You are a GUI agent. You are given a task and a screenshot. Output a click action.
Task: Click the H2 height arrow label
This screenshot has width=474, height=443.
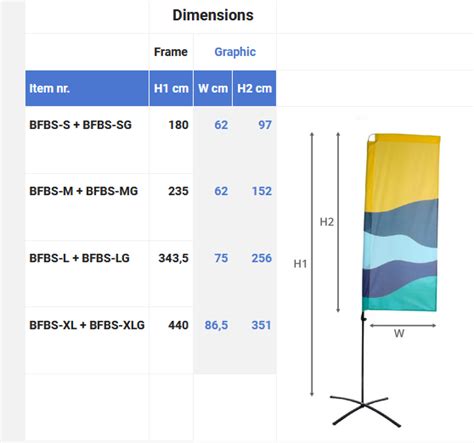tap(327, 222)
